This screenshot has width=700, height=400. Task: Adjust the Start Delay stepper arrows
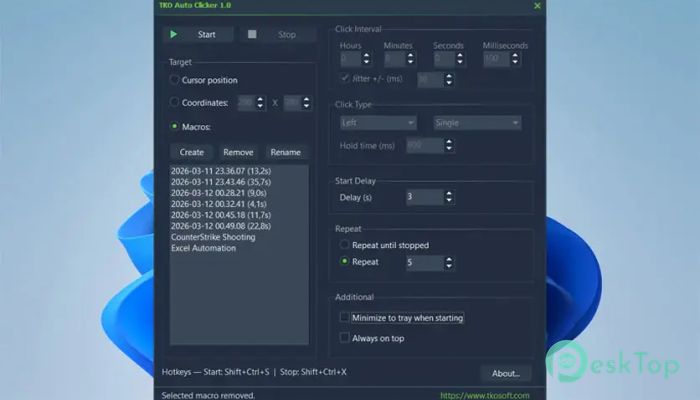coord(449,197)
